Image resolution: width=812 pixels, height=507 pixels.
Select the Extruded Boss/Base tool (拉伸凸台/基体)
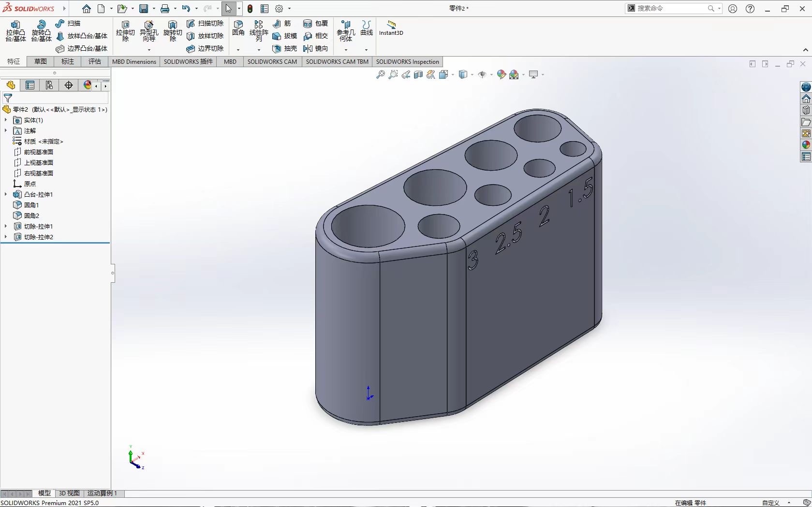15,31
